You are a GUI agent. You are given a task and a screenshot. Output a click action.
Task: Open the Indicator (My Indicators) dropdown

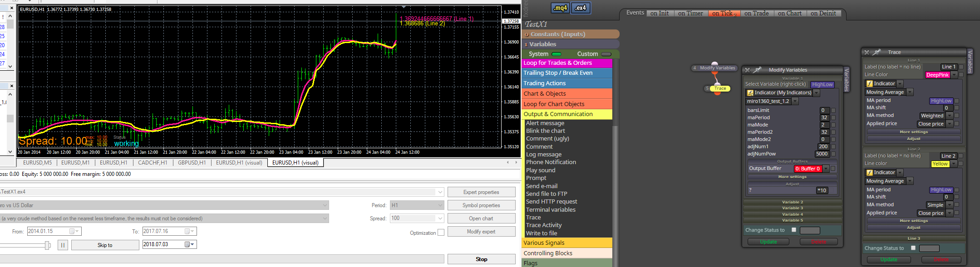[817, 93]
